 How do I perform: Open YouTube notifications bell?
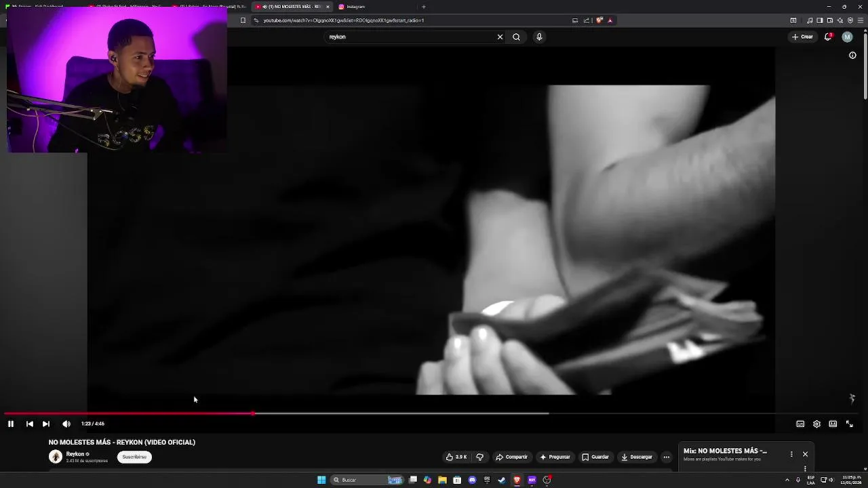(828, 37)
